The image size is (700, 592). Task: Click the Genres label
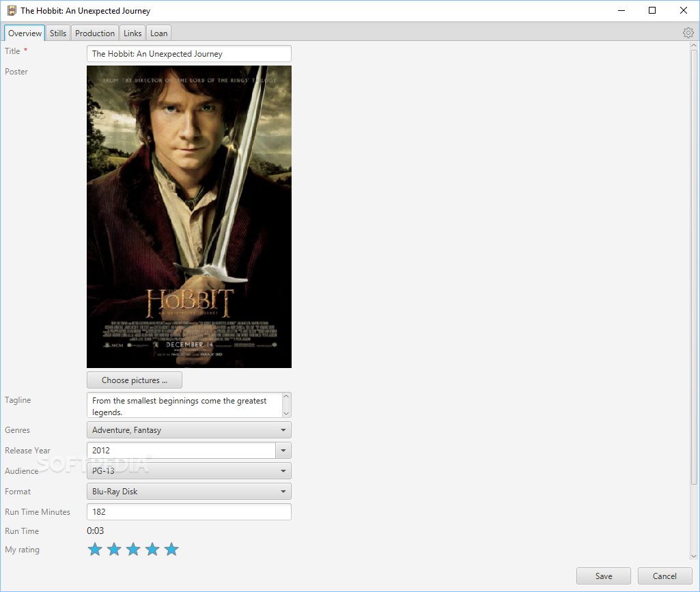point(17,430)
